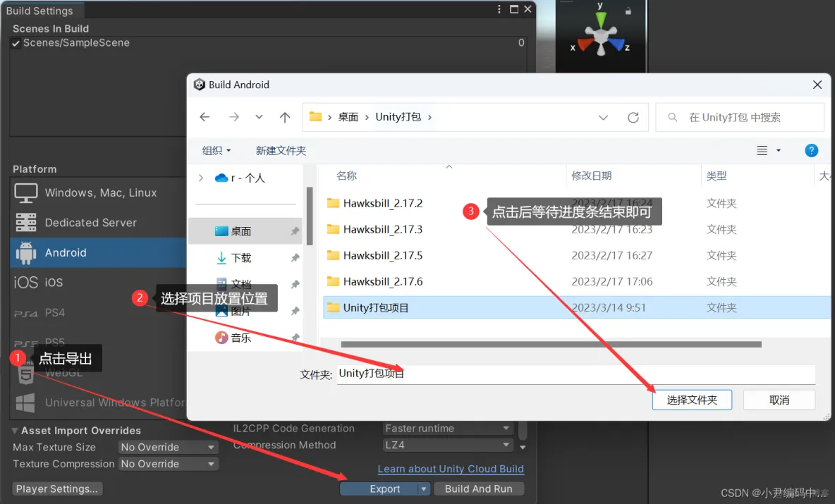The width and height of the screenshot is (835, 504).
Task: Select the Hawksbill_2.17.6 folder
Action: (x=375, y=281)
